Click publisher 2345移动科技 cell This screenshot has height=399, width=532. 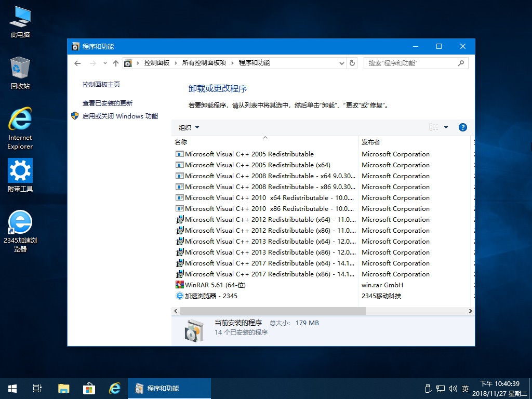[x=381, y=296]
